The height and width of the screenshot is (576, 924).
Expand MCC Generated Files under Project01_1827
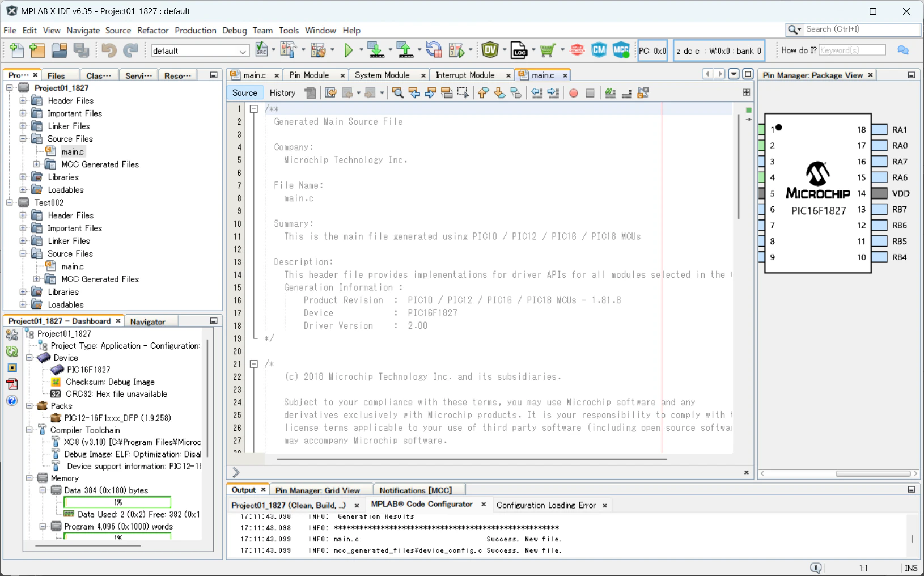pyautogui.click(x=37, y=164)
